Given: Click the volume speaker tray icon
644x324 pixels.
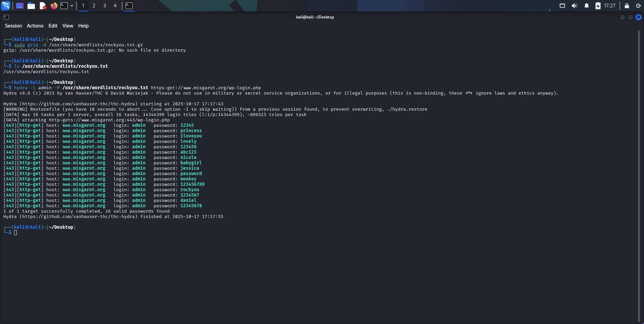Looking at the screenshot, I should (x=575, y=6).
